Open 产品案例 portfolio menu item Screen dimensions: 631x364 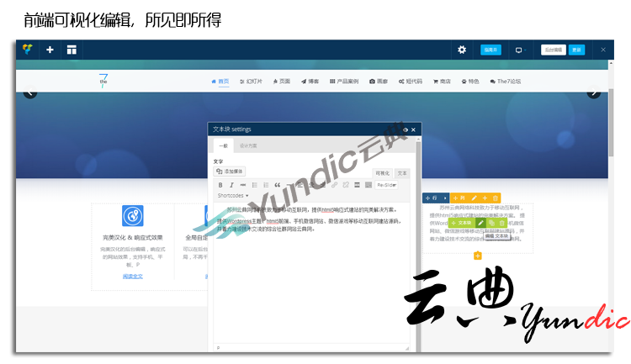[344, 82]
